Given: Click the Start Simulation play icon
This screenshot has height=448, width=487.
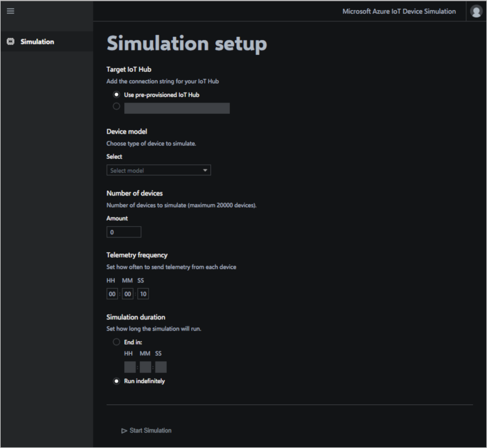Looking at the screenshot, I should [124, 431].
